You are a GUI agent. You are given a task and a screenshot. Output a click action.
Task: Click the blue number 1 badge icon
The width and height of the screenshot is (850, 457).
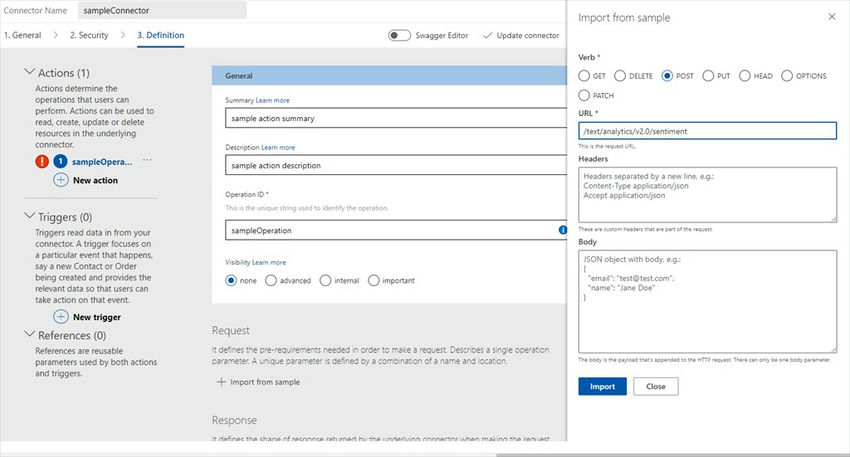(x=60, y=162)
